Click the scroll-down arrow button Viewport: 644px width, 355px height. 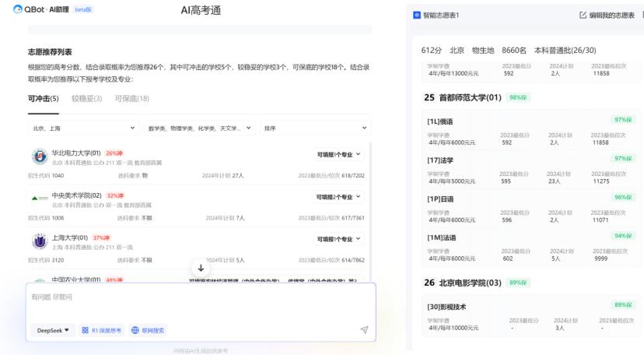click(201, 268)
